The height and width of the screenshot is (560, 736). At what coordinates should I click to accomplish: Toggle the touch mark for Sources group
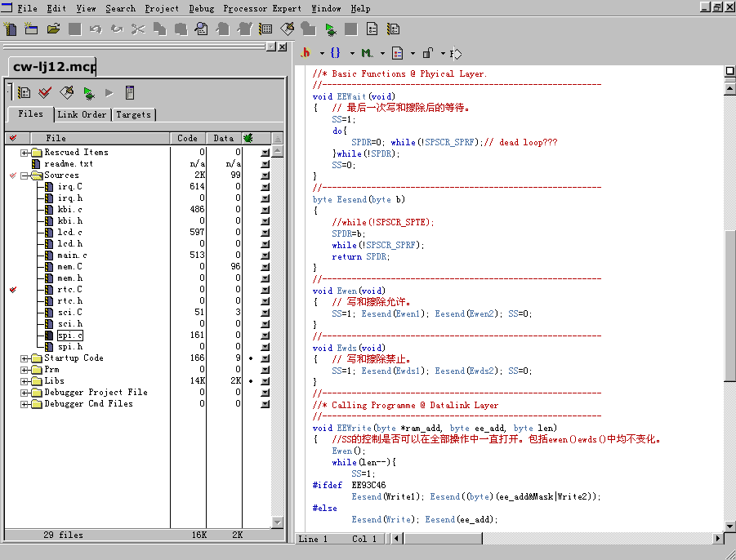pos(13,175)
